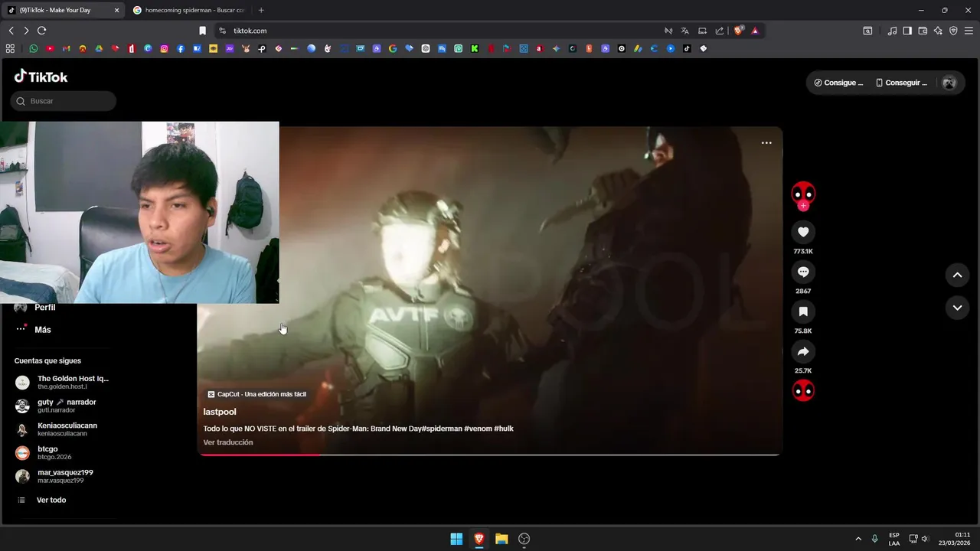The width and height of the screenshot is (980, 551).
Task: Open the #hulk hashtag
Action: (504, 429)
